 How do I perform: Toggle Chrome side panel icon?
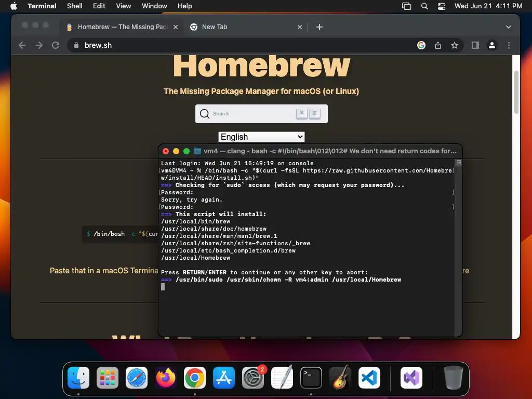coord(475,45)
